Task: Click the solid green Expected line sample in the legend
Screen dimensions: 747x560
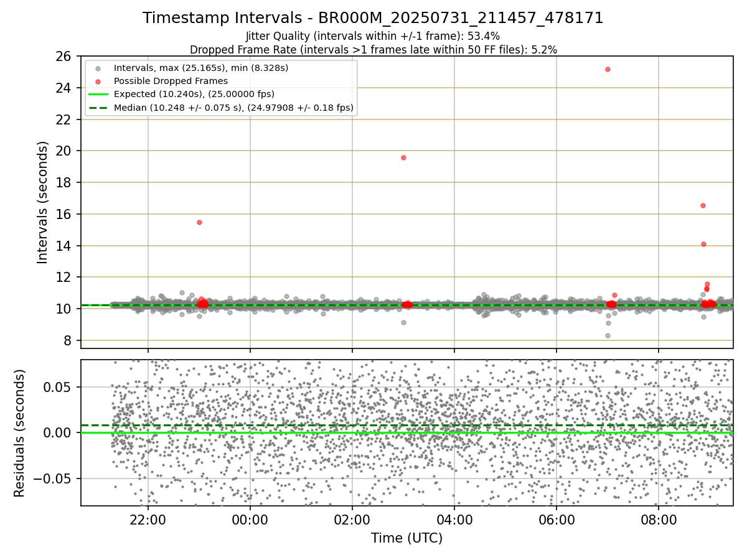Action: 98,95
